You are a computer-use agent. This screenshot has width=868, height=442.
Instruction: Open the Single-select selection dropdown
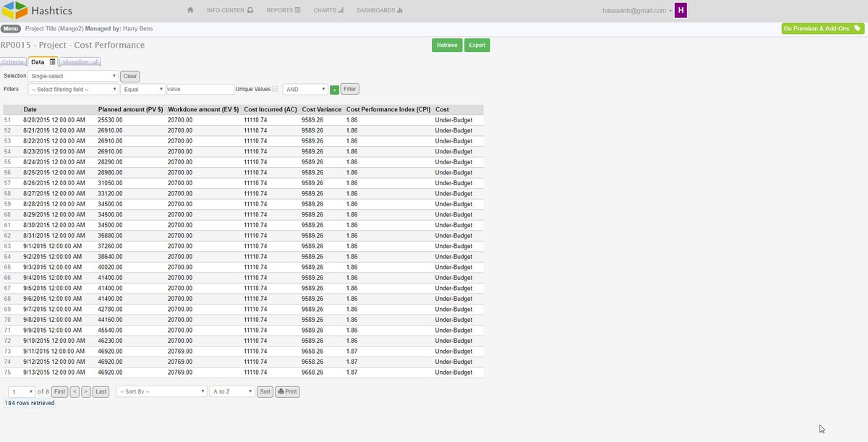[x=73, y=76]
